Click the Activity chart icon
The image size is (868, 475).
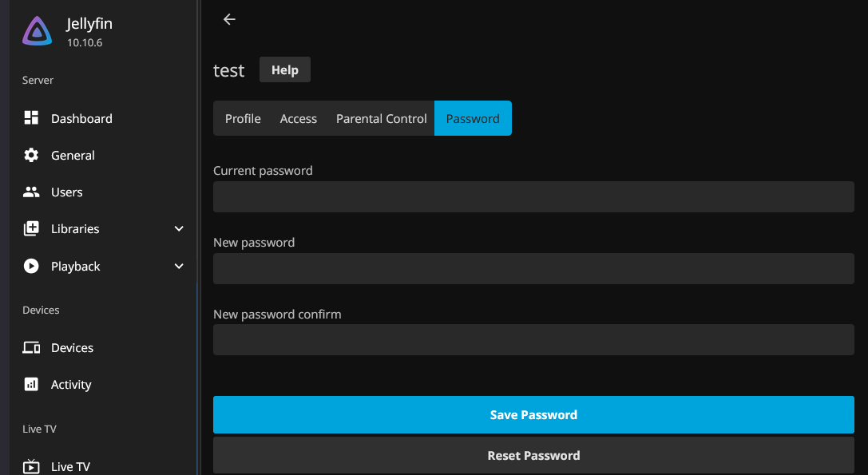tap(32, 385)
